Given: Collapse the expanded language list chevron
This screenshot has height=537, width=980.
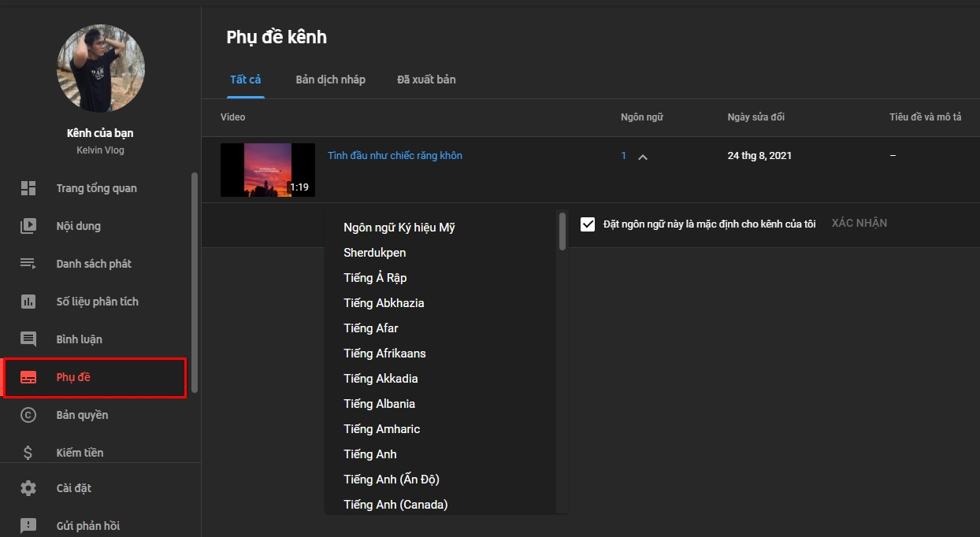Looking at the screenshot, I should tap(643, 157).
